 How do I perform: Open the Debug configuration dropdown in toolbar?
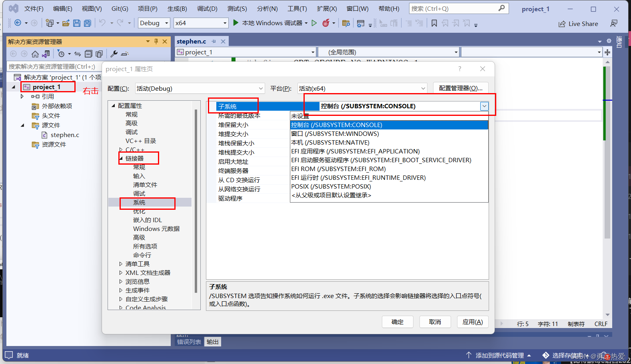click(x=154, y=23)
